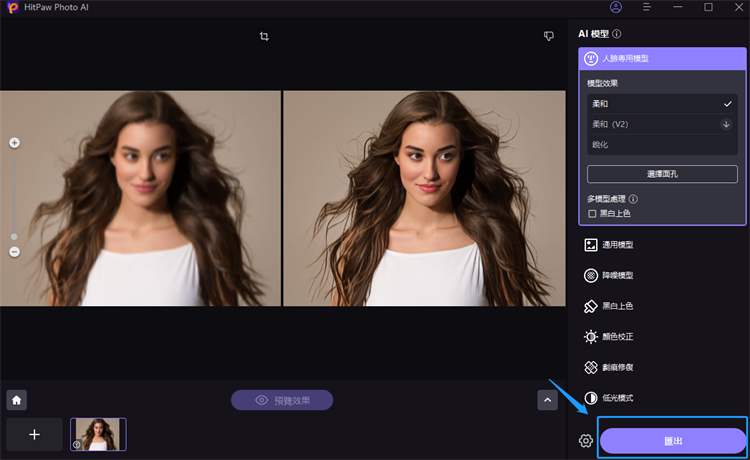The width and height of the screenshot is (750, 460).
Task: Download the 柔和 (V2) model effect
Action: click(726, 124)
